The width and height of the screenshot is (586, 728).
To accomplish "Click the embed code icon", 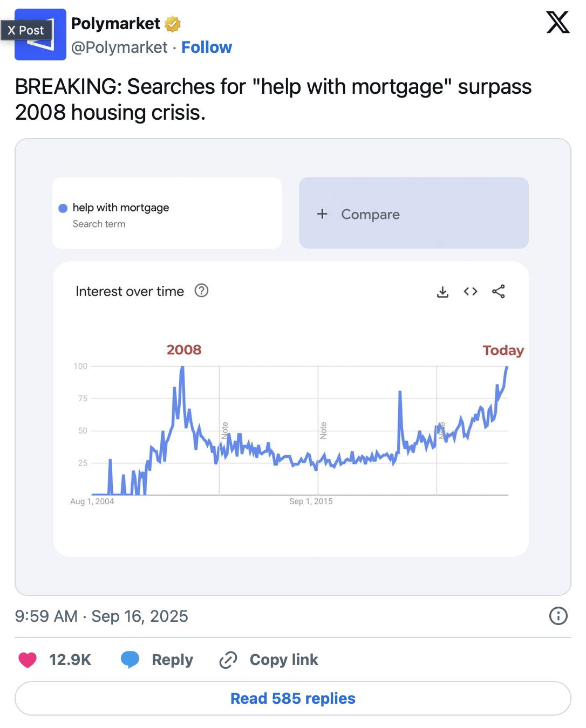I will click(x=471, y=292).
